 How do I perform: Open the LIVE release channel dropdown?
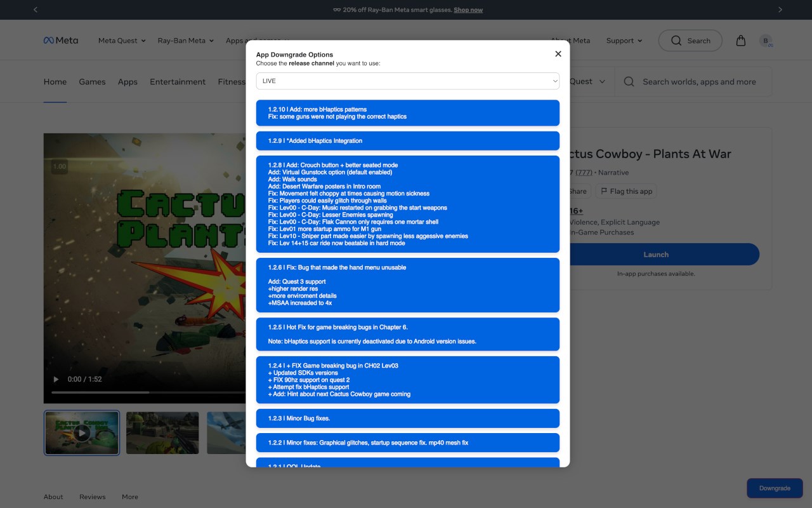pyautogui.click(x=408, y=81)
